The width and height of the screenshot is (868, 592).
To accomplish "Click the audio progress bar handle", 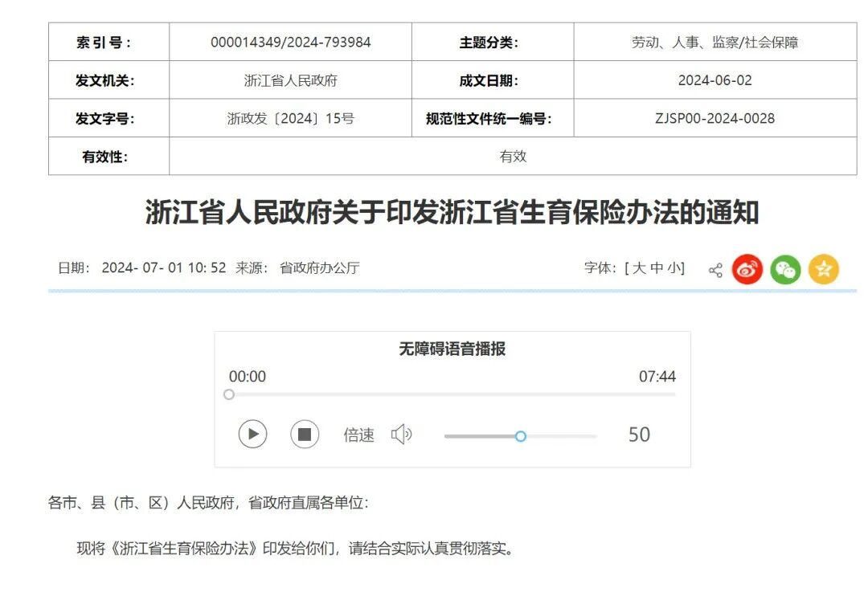I will 229,394.
